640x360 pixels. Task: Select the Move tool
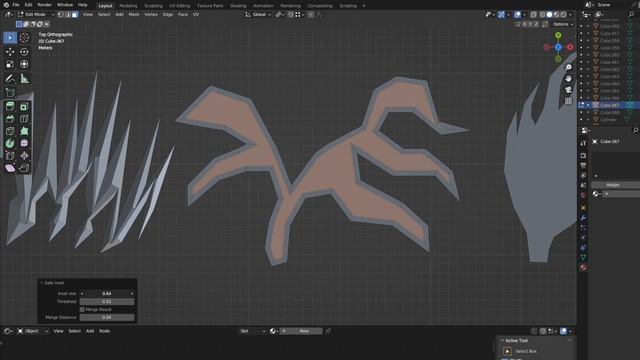[10, 52]
